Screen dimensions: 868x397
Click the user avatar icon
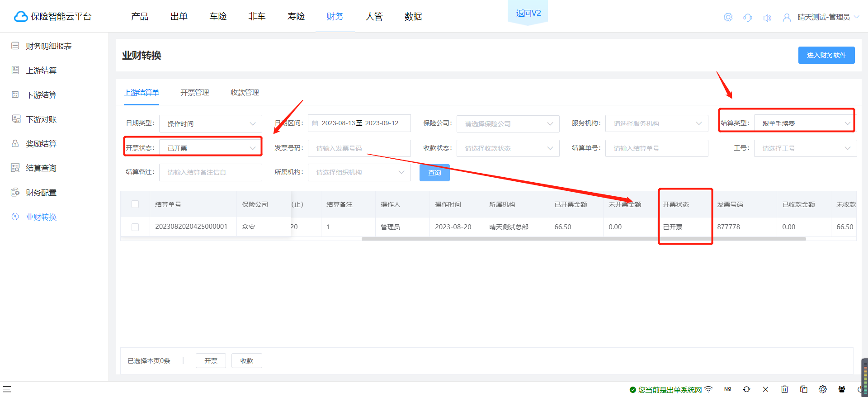tap(787, 18)
